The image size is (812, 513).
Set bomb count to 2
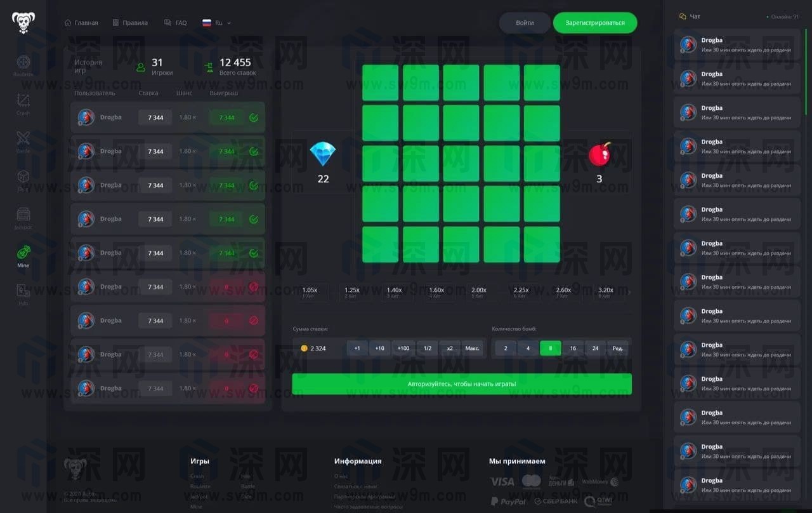click(x=506, y=348)
